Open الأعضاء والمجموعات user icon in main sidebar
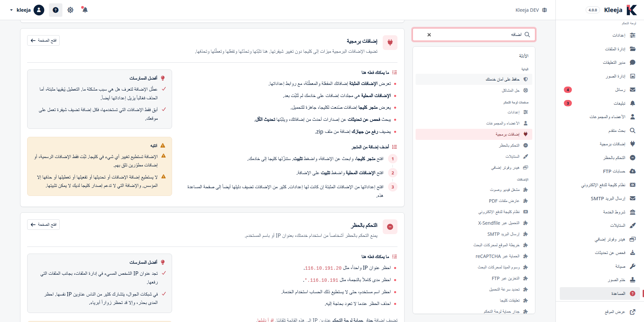This screenshot has width=644, height=322. point(633,117)
